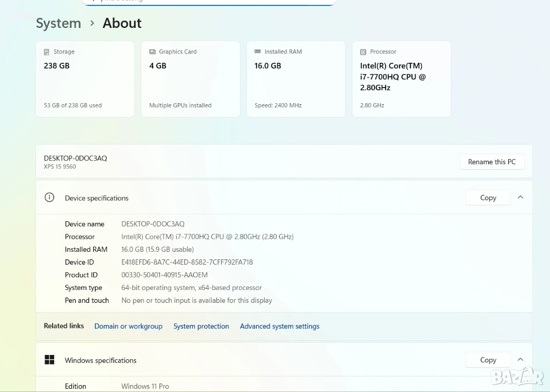
Task: Copy the device specifications
Action: (488, 198)
